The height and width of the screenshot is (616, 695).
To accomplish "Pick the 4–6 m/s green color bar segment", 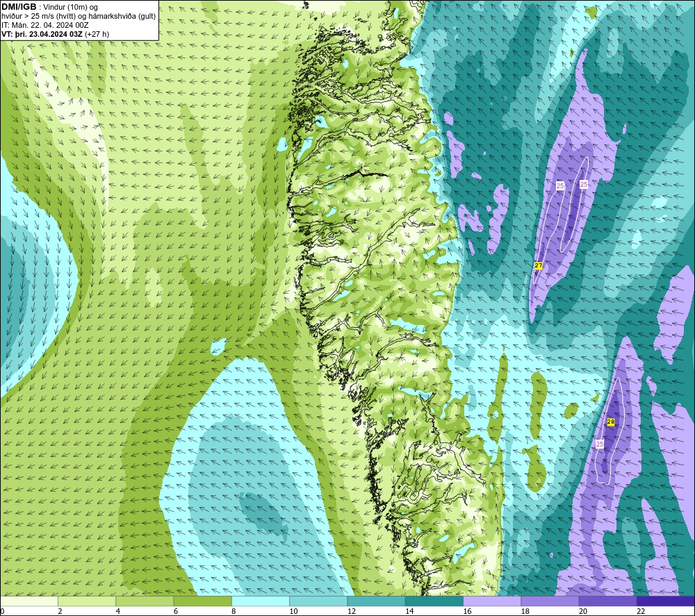I will 145,601.
